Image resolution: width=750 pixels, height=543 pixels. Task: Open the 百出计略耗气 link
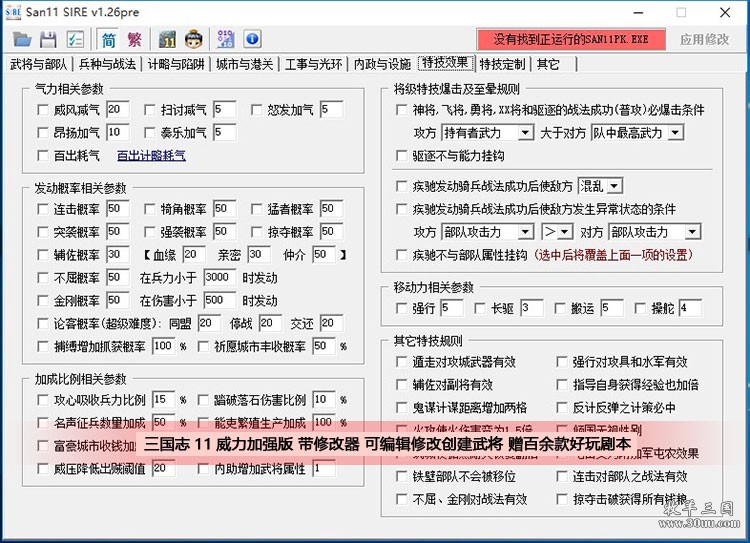click(x=151, y=155)
